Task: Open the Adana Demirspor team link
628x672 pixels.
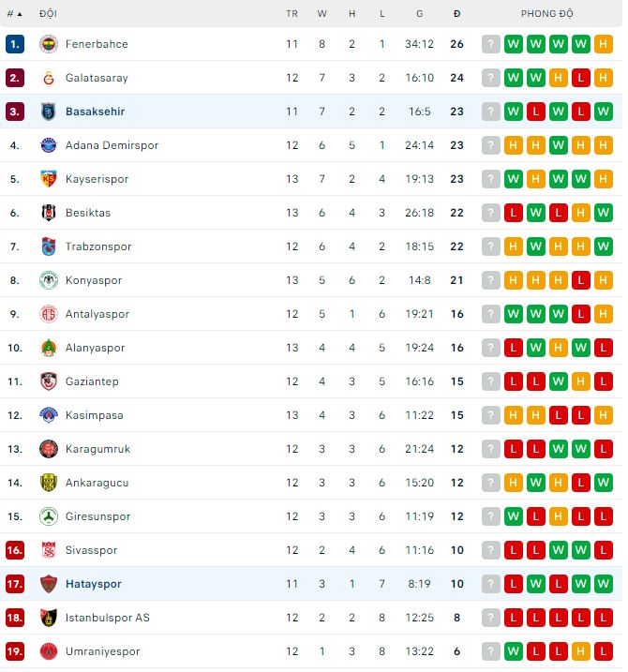Action: pyautogui.click(x=112, y=145)
